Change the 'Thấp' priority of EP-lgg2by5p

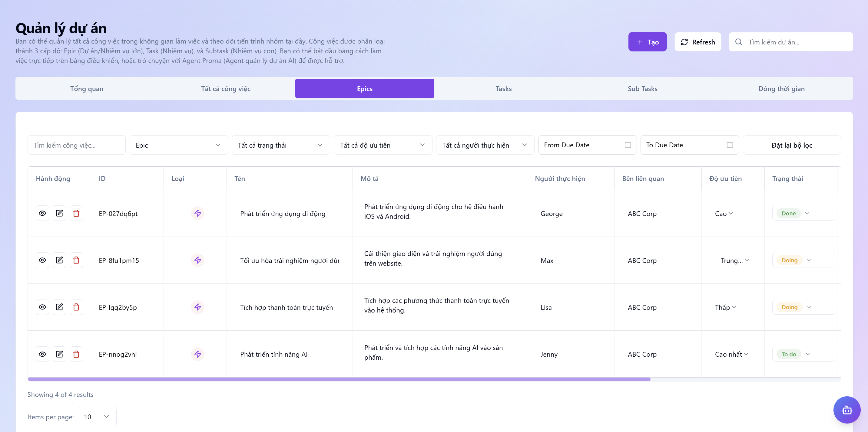click(725, 307)
